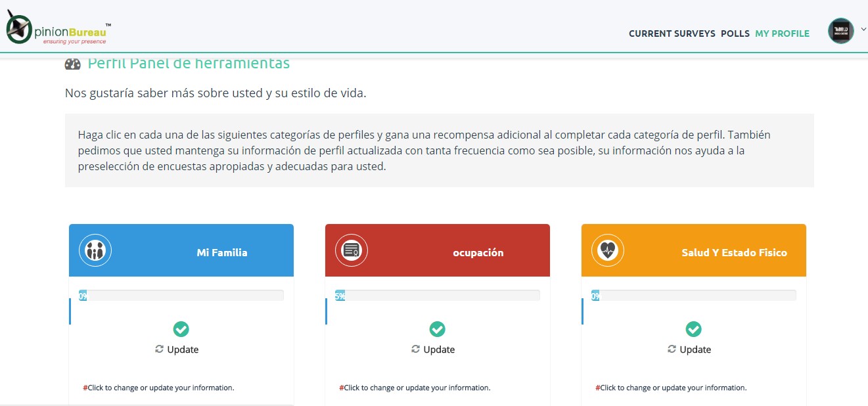Click the Mi Familia progress bar

(x=181, y=296)
